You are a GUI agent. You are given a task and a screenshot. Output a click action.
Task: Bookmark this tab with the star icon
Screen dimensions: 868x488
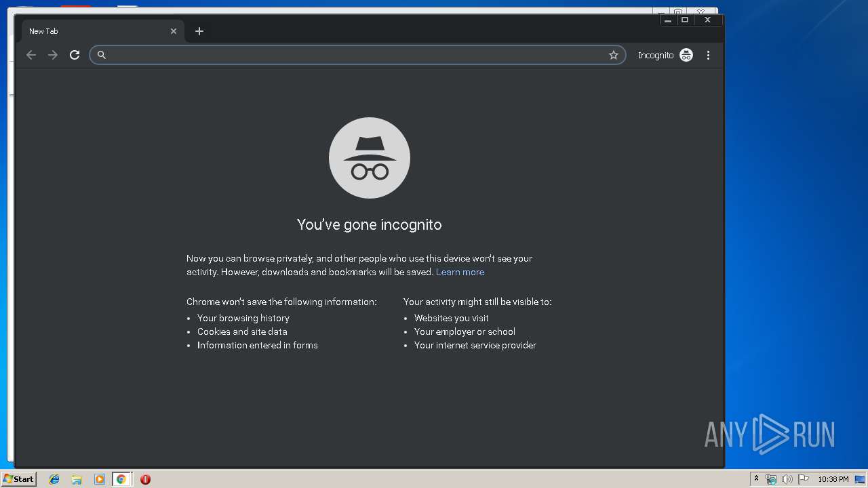614,55
